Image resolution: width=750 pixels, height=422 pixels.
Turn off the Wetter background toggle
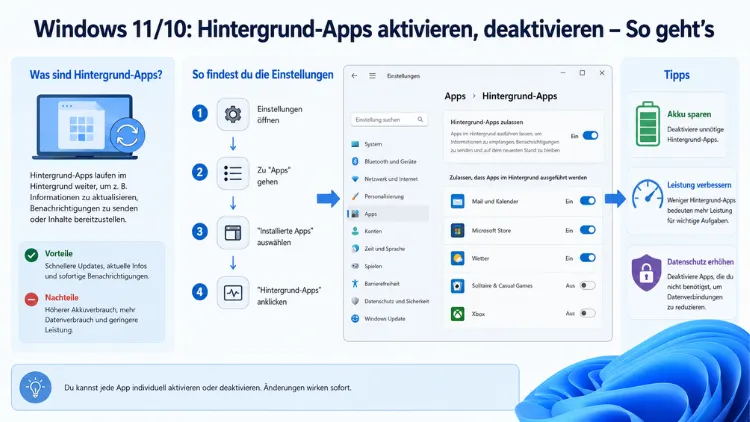click(587, 258)
